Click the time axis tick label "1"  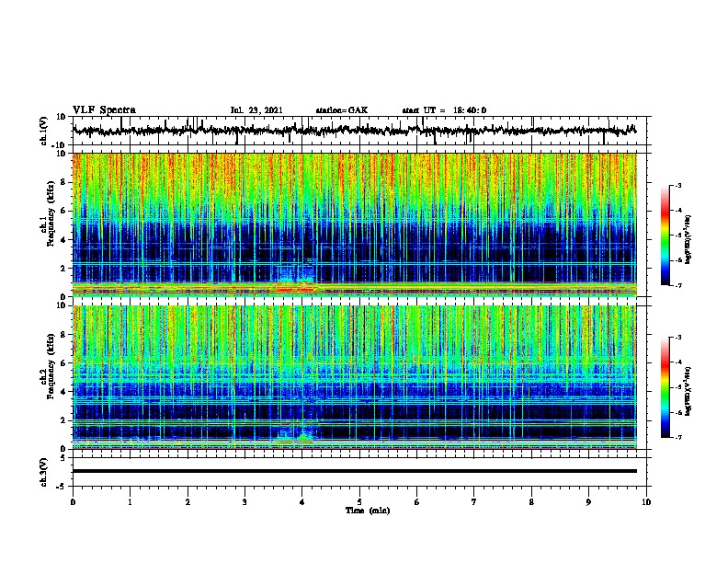130,501
